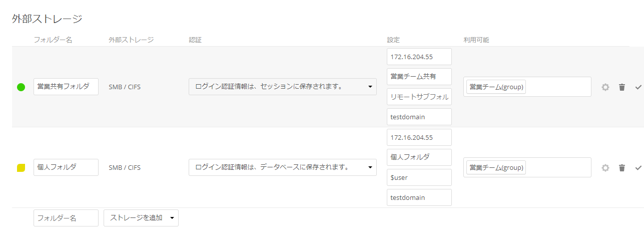Viewport: 644px width, 233px height.
Task: Open the ストレージを追加 dropdown
Action: tap(141, 218)
